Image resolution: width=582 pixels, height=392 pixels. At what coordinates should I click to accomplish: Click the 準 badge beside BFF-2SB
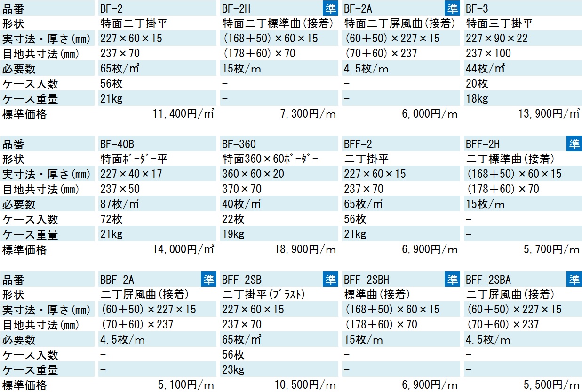[x=330, y=279]
